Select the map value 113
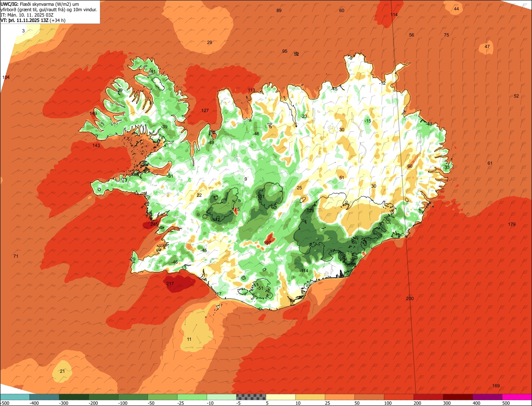Image resolution: width=532 pixels, height=406 pixels. 251,90
